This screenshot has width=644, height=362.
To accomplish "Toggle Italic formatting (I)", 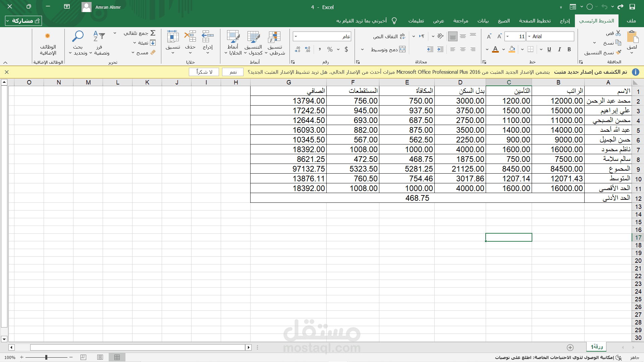I will pyautogui.click(x=559, y=50).
